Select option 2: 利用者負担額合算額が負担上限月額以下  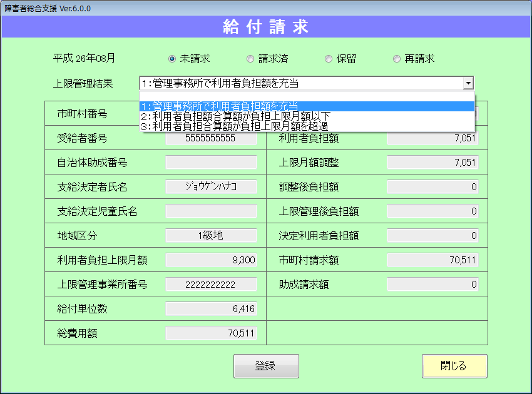click(307, 116)
